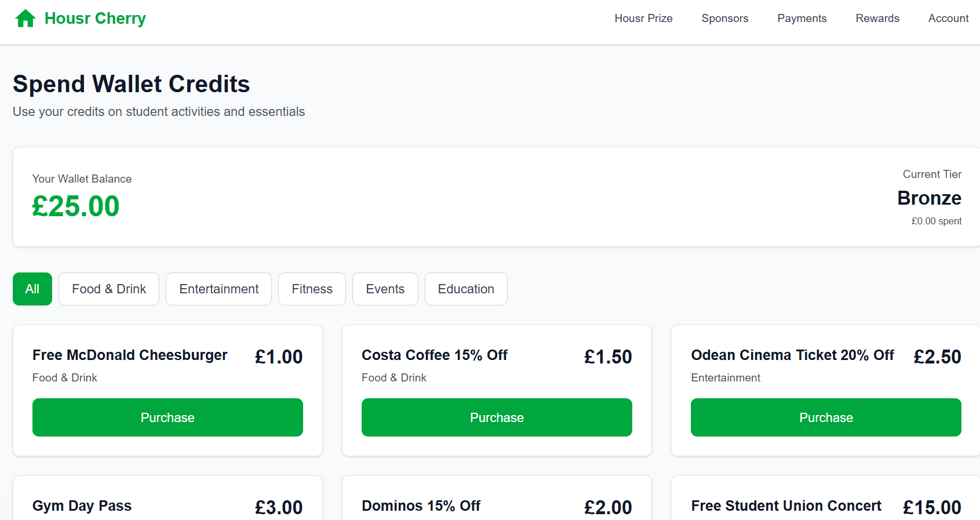Select the All category filter
The height and width of the screenshot is (520, 980).
[x=32, y=289]
